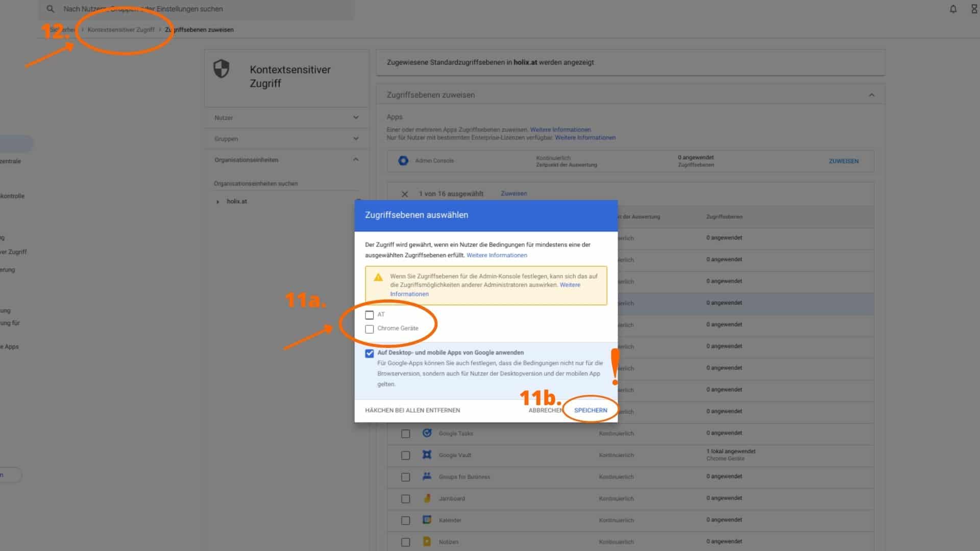
Task: Open the Kontextsensitiver Zugriff breadcrumb
Action: [x=121, y=30]
